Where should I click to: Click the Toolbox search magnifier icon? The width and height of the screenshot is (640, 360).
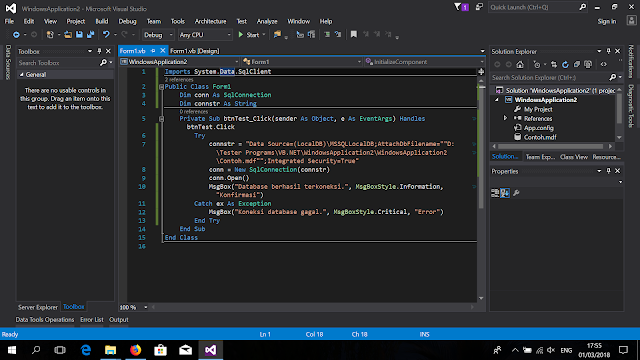[103, 63]
